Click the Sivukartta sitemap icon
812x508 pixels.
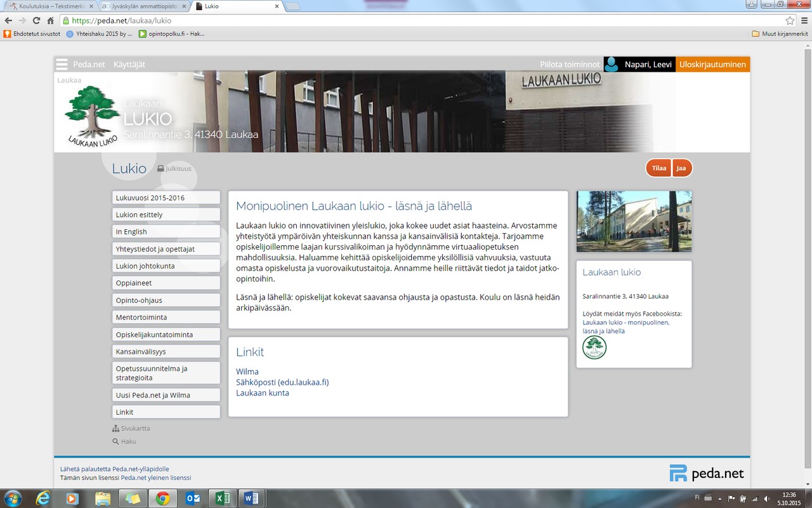(115, 429)
